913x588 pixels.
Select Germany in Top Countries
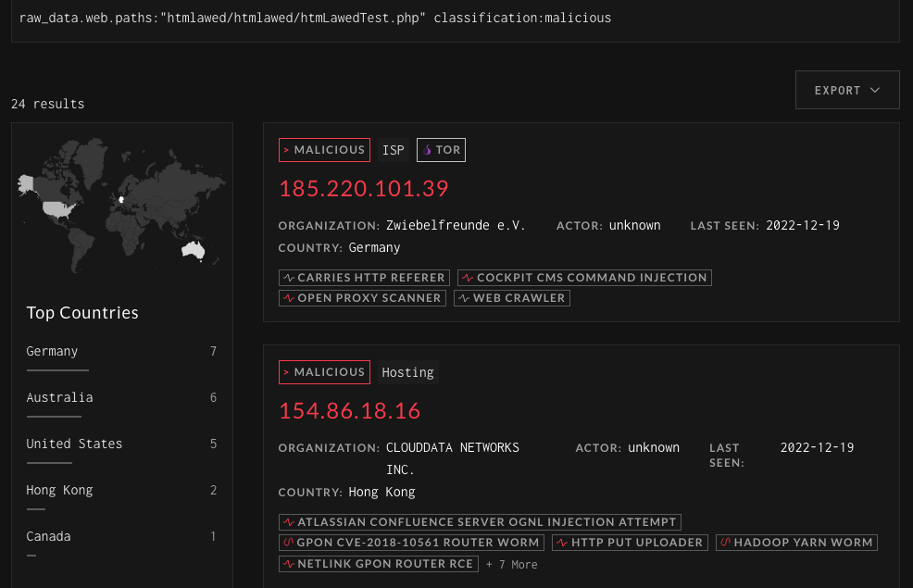pos(52,351)
